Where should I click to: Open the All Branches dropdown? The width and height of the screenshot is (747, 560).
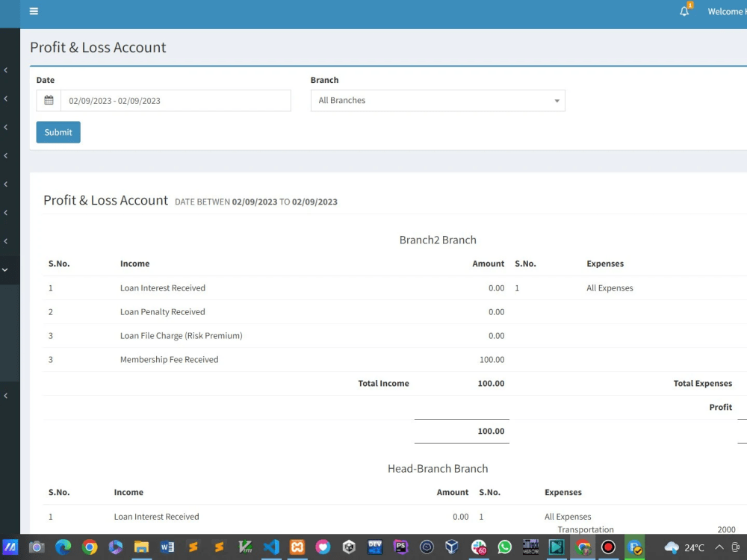438,100
